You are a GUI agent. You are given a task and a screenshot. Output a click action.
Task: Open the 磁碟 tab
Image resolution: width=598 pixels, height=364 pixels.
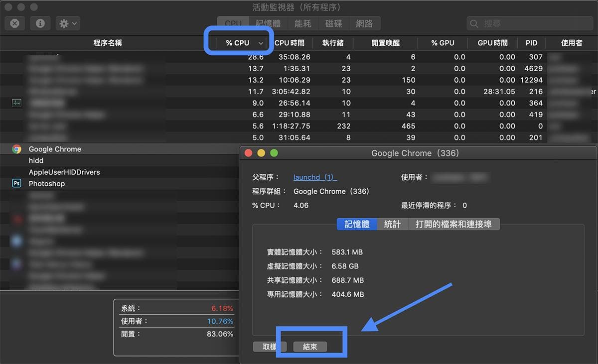[x=333, y=23]
